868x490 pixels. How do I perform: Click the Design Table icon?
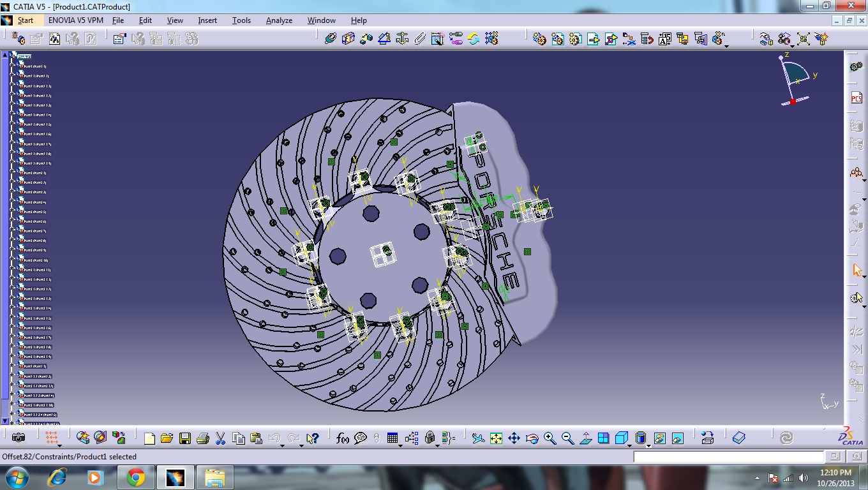click(393, 438)
